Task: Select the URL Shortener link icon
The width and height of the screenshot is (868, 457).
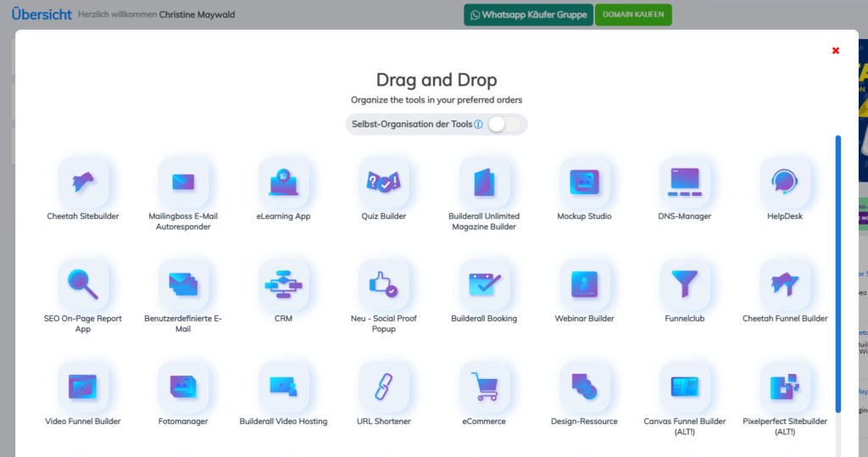Action: coord(383,387)
